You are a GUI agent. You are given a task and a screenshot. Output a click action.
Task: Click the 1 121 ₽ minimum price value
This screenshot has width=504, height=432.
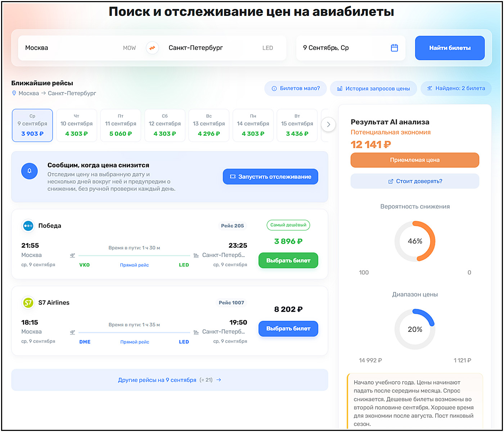pyautogui.click(x=462, y=360)
